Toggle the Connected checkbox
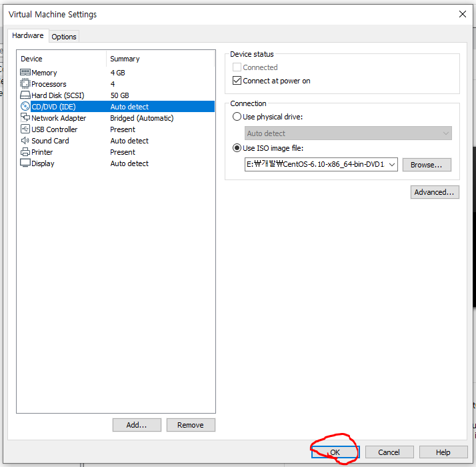 237,67
